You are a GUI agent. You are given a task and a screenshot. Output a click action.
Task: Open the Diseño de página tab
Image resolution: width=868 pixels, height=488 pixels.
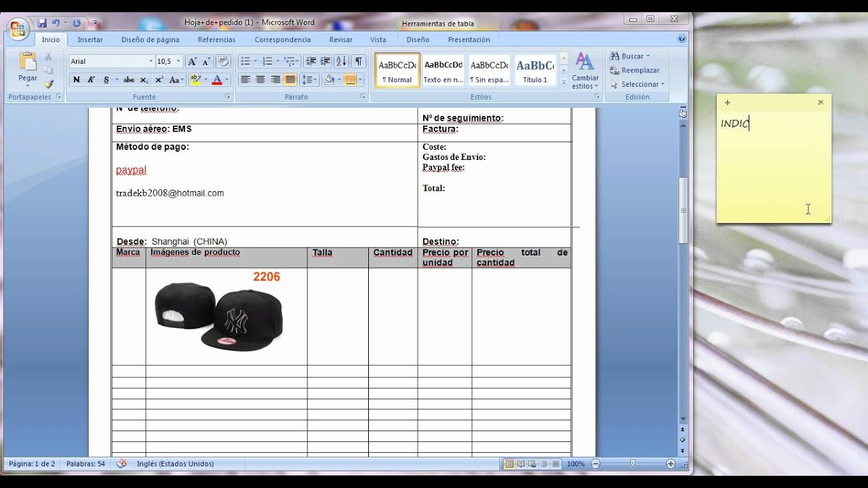[x=151, y=39]
